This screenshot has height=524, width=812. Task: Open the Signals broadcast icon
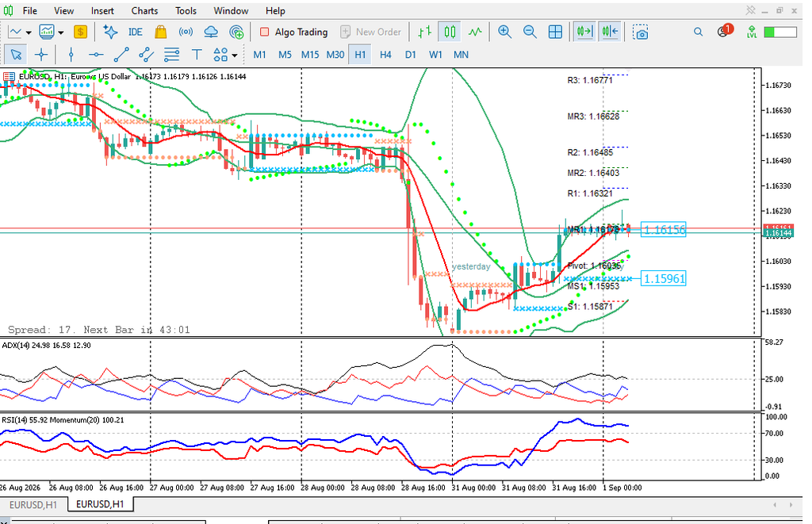coord(186,32)
